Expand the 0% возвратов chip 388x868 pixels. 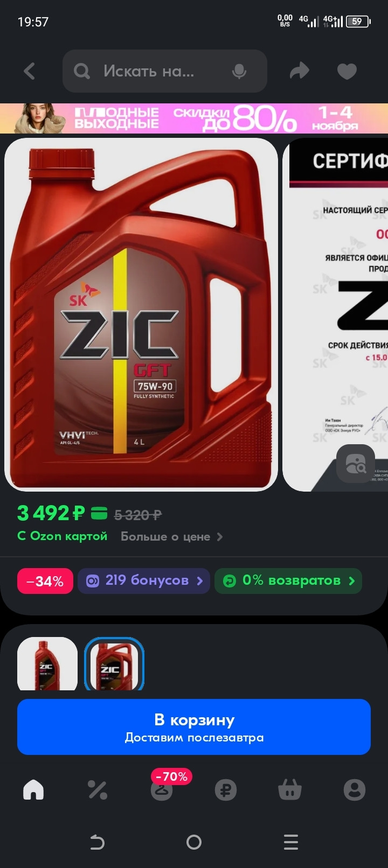click(288, 581)
